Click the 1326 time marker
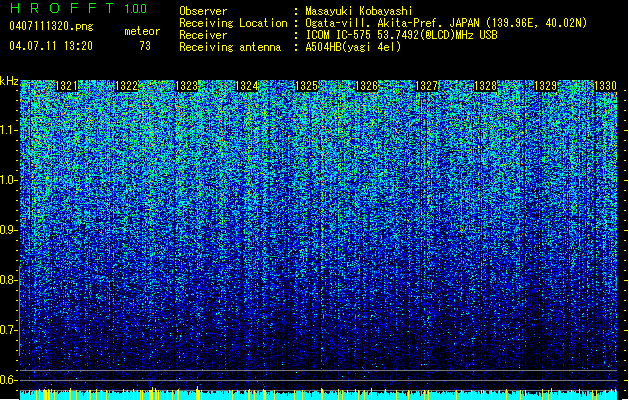The width and height of the screenshot is (629, 400). pos(366,86)
